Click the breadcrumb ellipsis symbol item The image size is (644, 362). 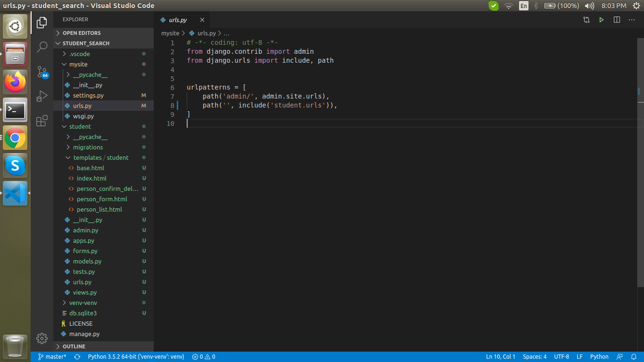click(x=226, y=33)
